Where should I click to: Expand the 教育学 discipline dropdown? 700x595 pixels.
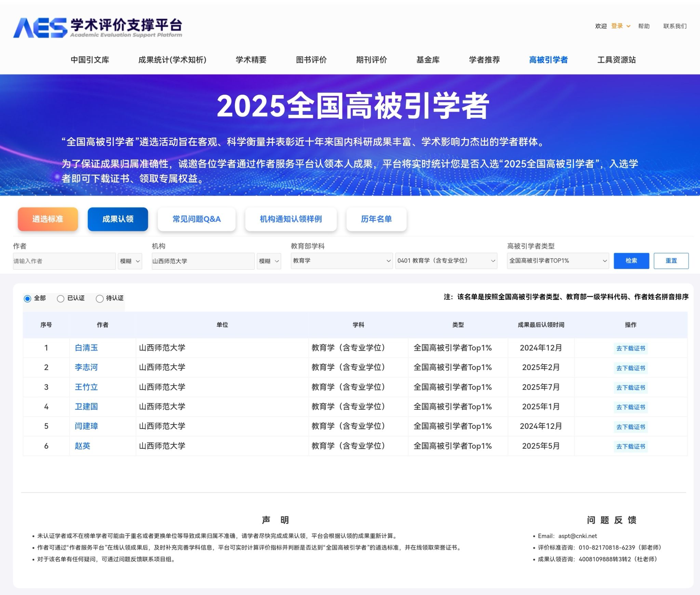click(x=341, y=261)
